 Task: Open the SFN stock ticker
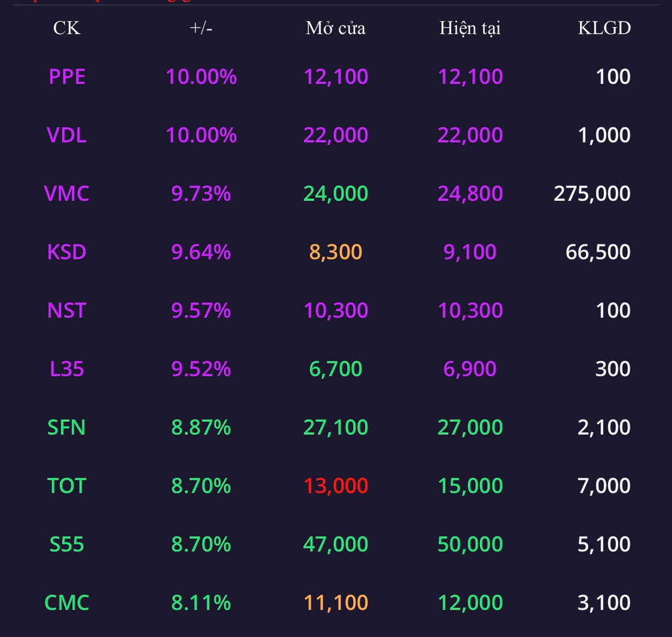click(x=66, y=428)
